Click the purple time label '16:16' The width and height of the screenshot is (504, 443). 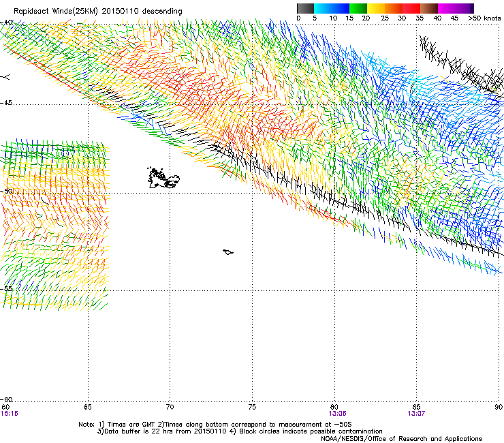(10, 414)
